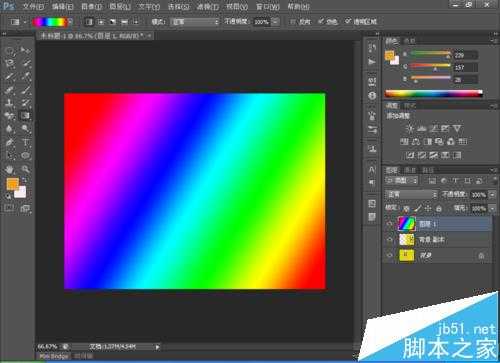Open the rainbow gradient preset picker
Image resolution: width=500 pixels, height=363 pixels.
(x=49, y=22)
